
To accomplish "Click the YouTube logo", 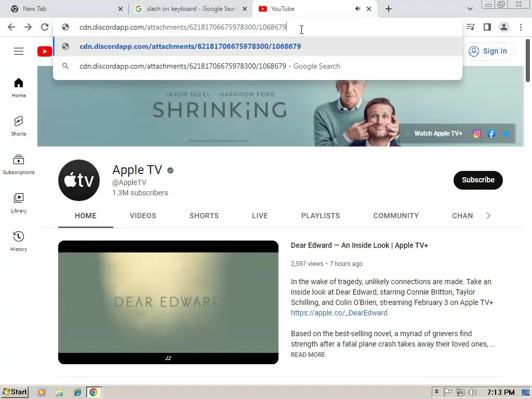I will click(x=45, y=51).
